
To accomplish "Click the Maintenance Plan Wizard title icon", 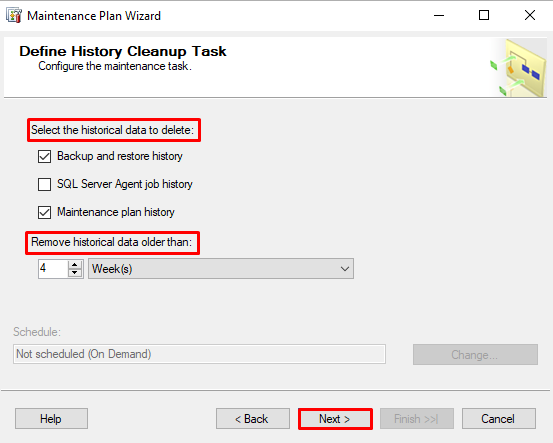I will click(14, 16).
